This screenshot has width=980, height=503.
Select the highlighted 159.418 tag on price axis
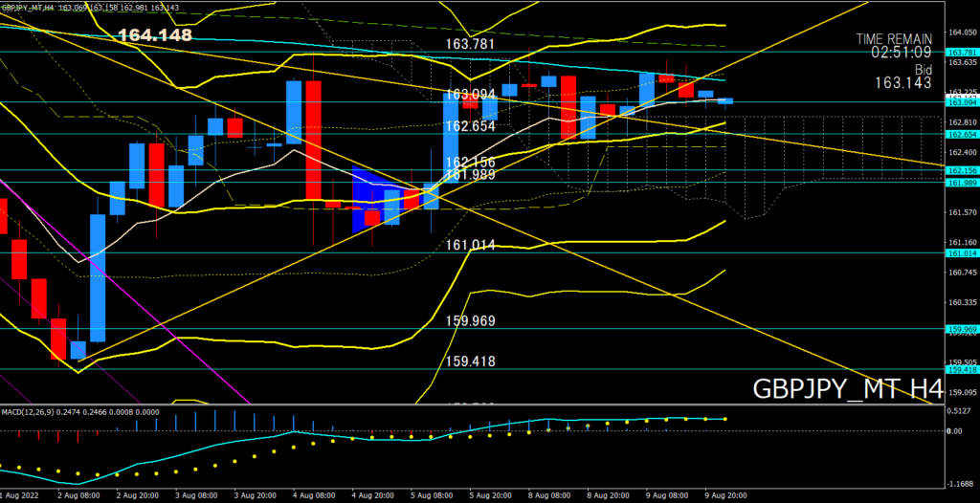963,369
